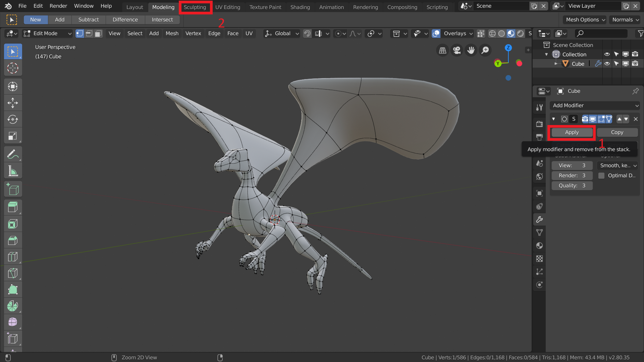Image resolution: width=644 pixels, height=362 pixels.
Task: Move modifier up in stack
Action: click(620, 119)
